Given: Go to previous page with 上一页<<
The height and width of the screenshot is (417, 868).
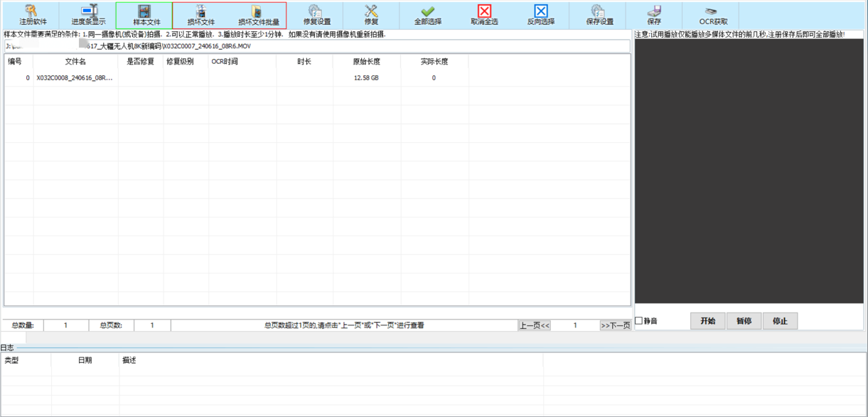Looking at the screenshot, I should coord(534,325).
